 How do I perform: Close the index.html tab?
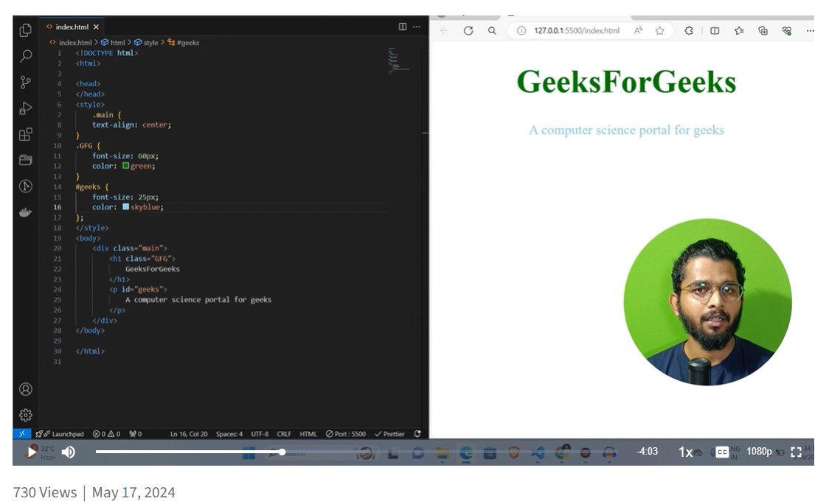click(96, 27)
